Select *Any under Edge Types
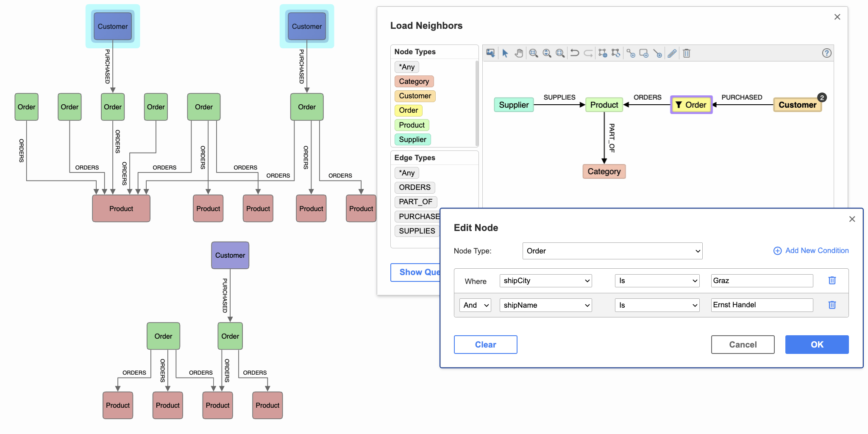The width and height of the screenshot is (868, 434). point(407,173)
